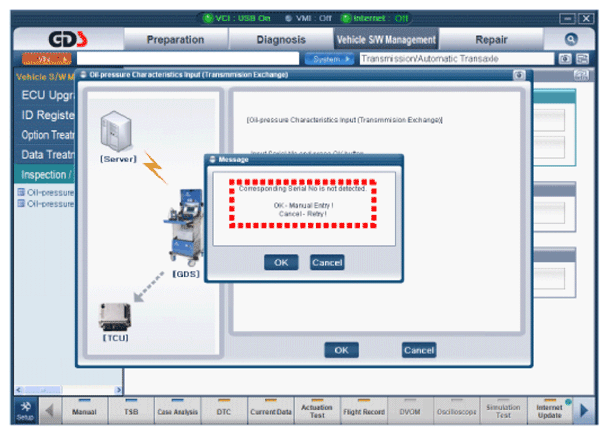Click right arrow of sidebar horizontal scrollbar
The height and width of the screenshot is (436, 609).
click(x=118, y=389)
